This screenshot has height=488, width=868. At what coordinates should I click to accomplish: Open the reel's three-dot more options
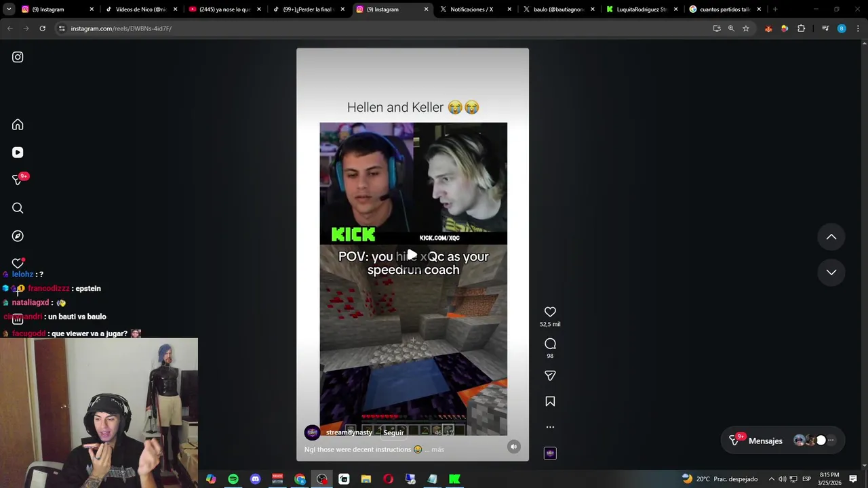(550, 427)
